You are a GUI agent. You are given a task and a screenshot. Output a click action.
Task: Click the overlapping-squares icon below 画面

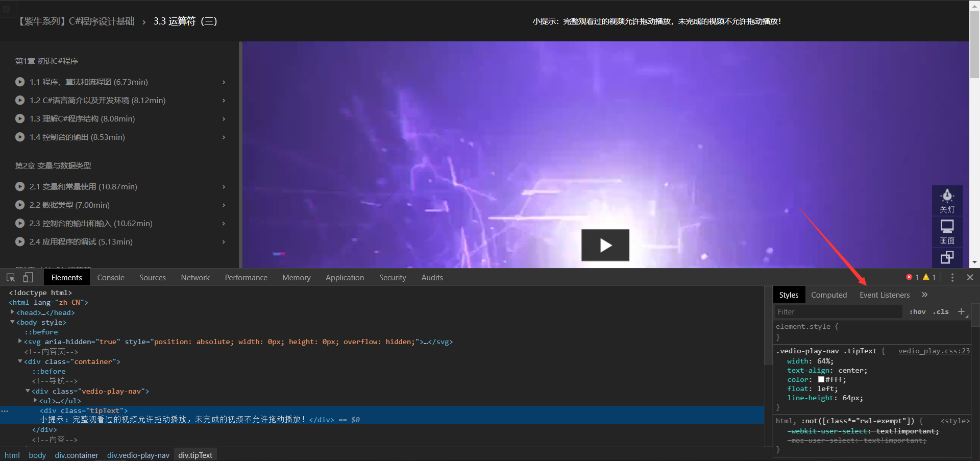947,257
